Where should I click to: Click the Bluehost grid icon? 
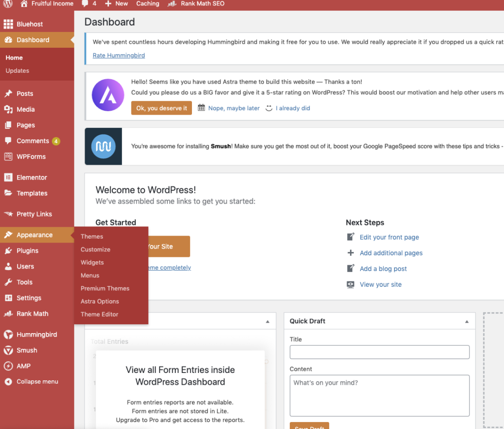point(8,24)
